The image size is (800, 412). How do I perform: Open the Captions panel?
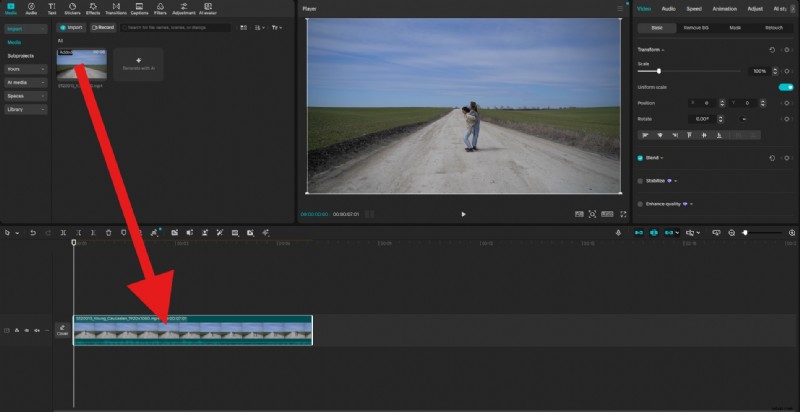139,8
